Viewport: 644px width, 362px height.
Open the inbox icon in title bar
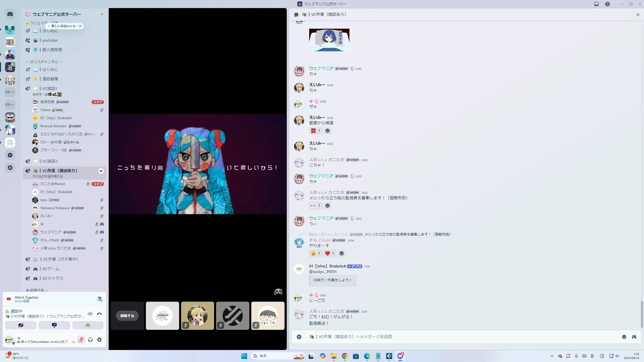596,4
